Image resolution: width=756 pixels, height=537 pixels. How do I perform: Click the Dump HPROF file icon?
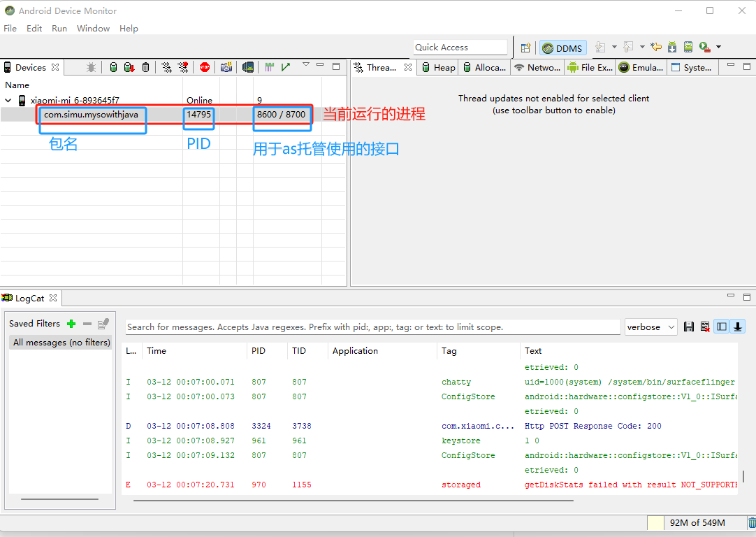pos(129,68)
